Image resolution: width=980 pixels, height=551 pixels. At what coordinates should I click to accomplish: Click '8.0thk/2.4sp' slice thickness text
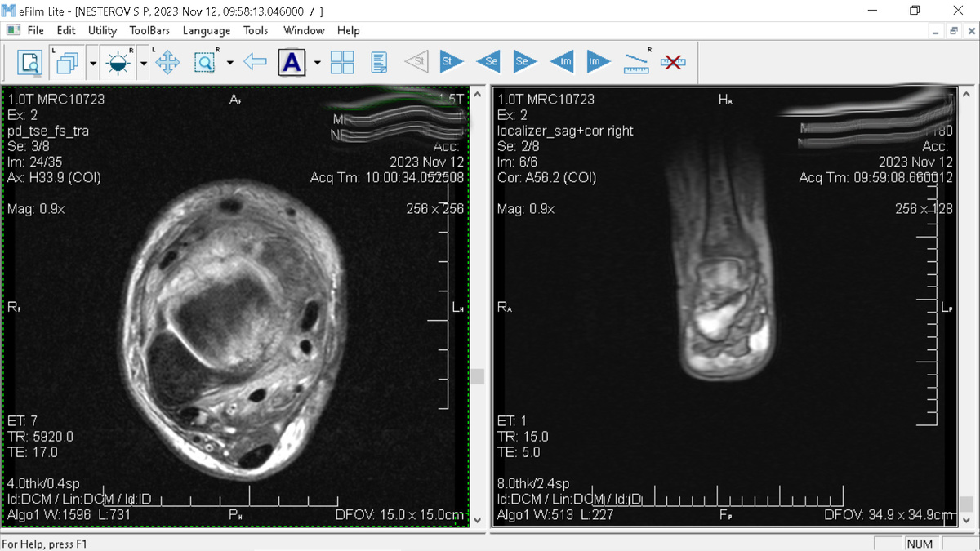click(x=533, y=483)
